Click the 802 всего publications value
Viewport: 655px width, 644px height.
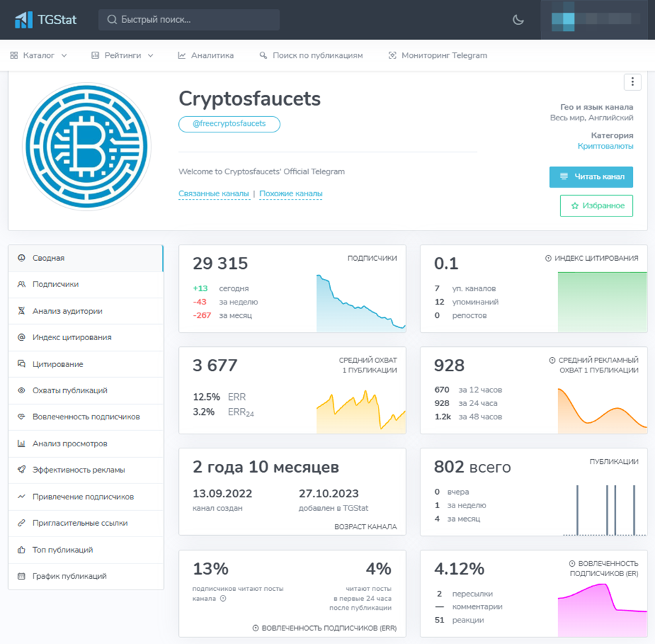click(473, 467)
